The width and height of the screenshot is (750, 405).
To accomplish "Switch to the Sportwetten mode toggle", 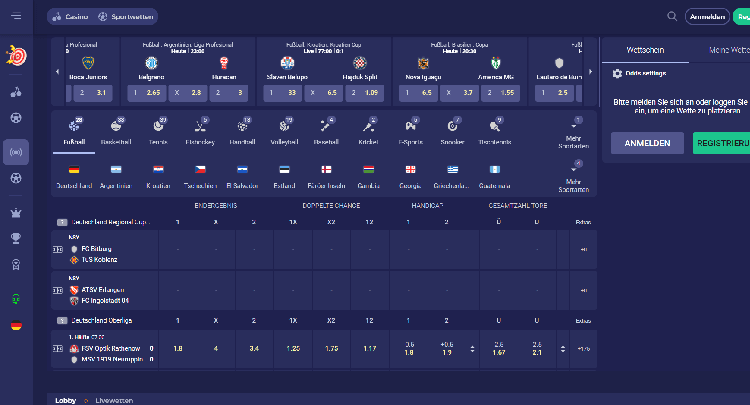I will click(x=111, y=17).
